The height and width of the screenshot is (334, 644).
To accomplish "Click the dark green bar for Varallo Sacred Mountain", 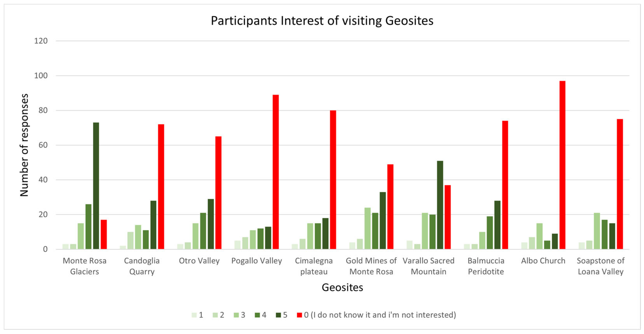I will (440, 205).
